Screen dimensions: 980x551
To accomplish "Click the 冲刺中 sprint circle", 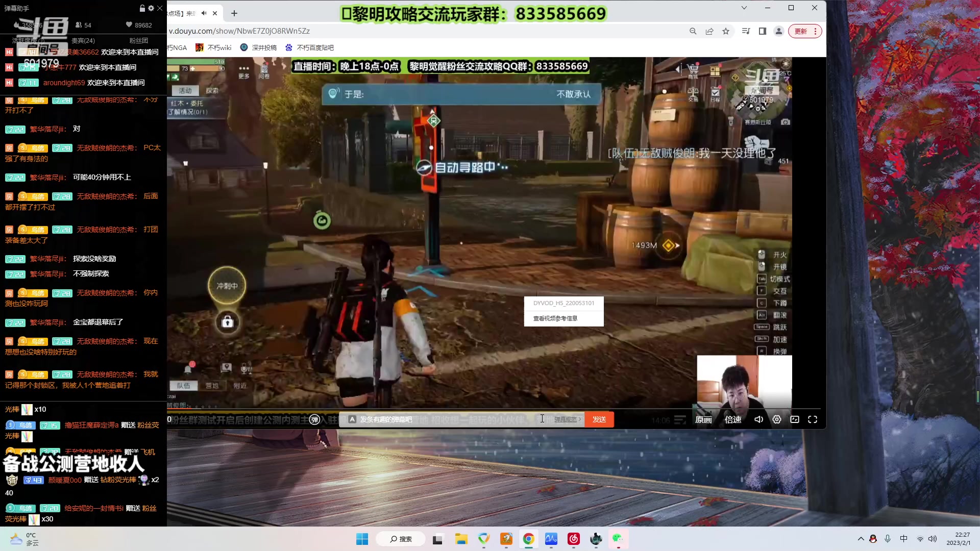I will 227,286.
